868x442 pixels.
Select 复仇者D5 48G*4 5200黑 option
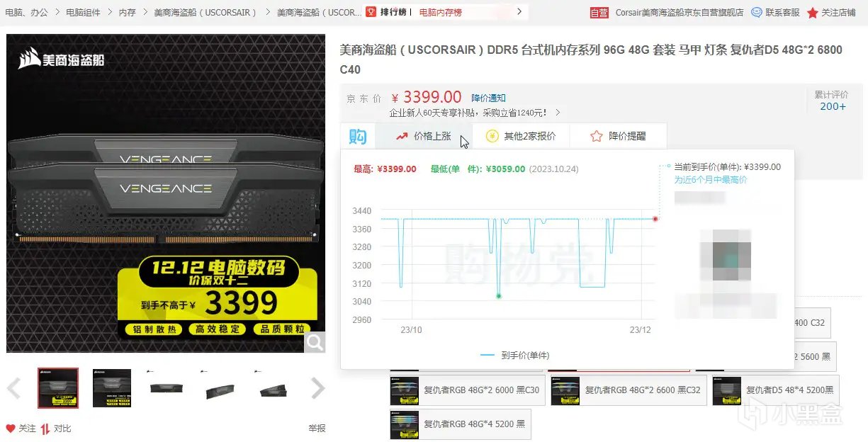775,390
